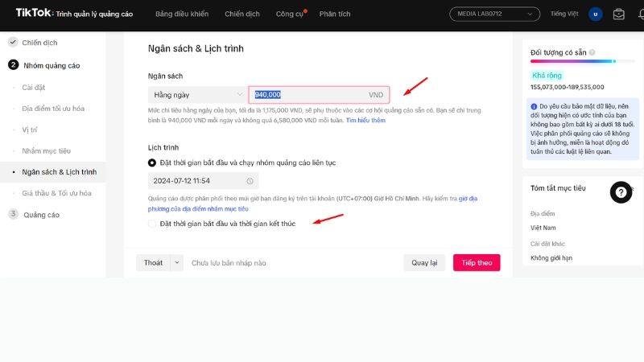Click the clock icon in start time field
The image size is (644, 362).
250,181
